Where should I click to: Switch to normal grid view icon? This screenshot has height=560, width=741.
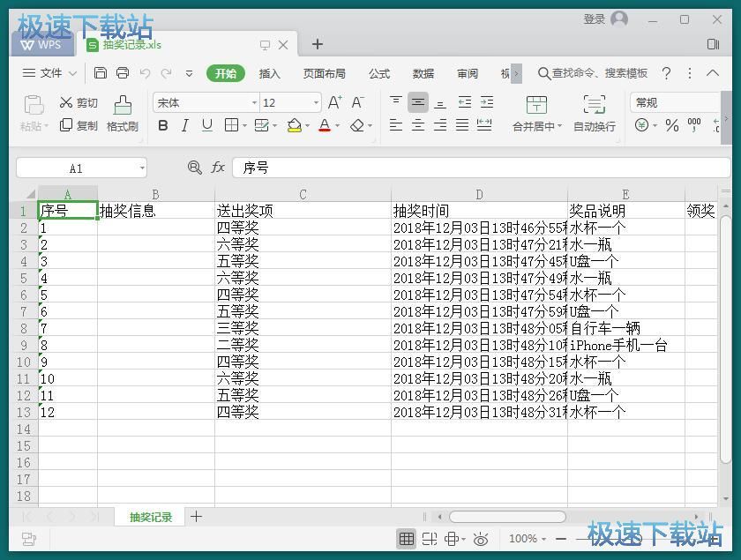pyautogui.click(x=407, y=539)
